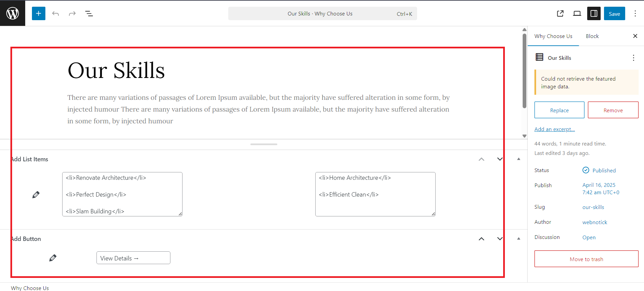Select the Why Choose Us tab
The width and height of the screenshot is (644, 291).
pyautogui.click(x=553, y=36)
